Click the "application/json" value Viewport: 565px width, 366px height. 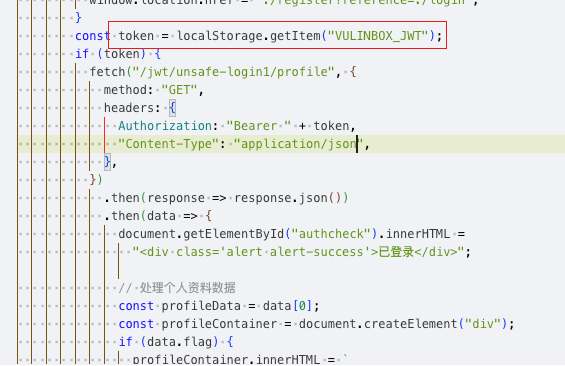[298, 144]
